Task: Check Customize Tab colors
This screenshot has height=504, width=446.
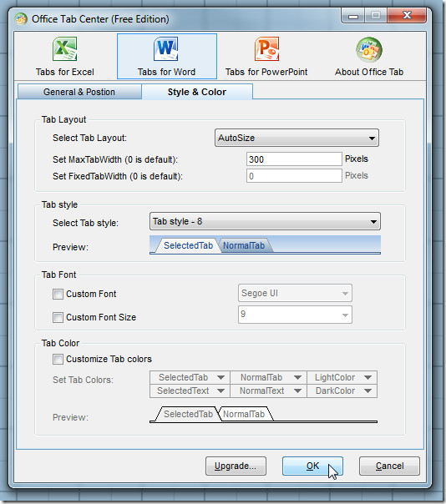Action: click(58, 359)
